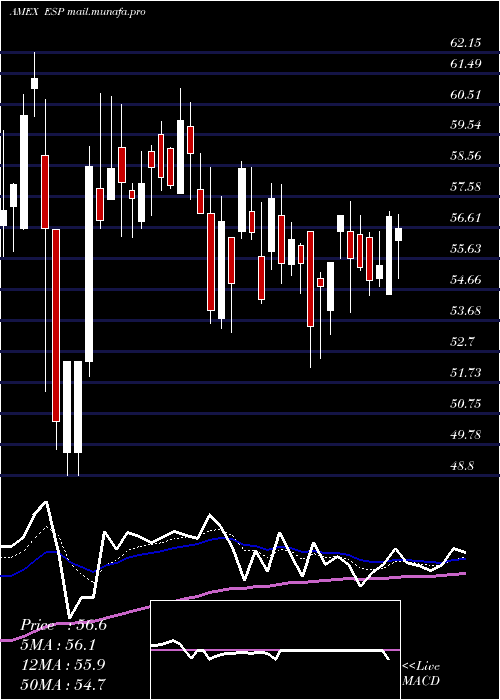The image size is (500, 700).
Task: Click the 57.58 price axis label
Action: click(x=466, y=187)
